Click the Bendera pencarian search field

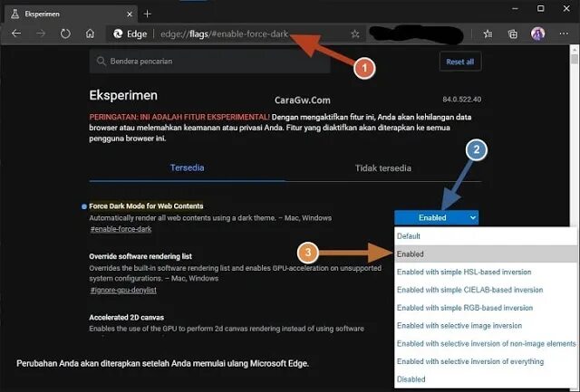(x=209, y=62)
